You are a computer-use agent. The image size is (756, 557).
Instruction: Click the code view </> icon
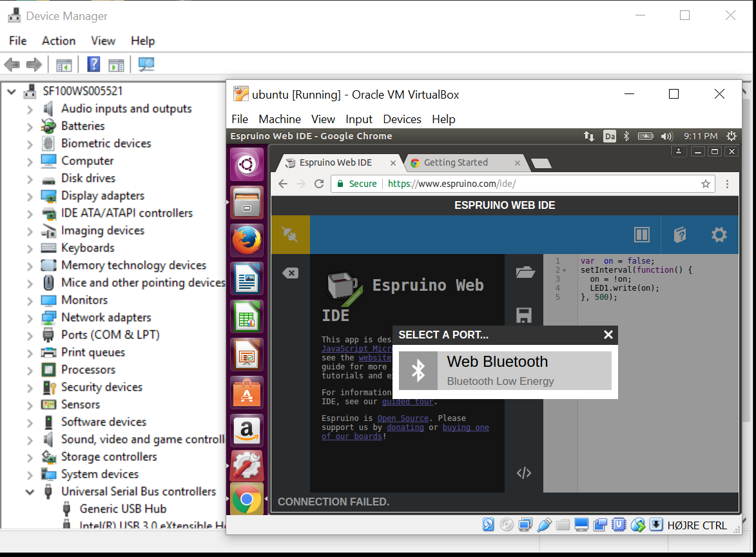[524, 473]
